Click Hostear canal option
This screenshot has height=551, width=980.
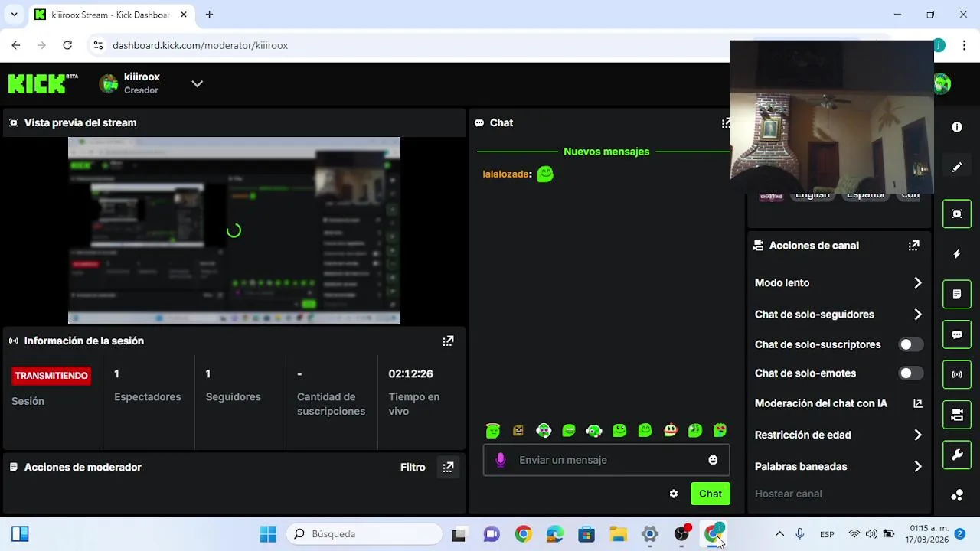788,494
